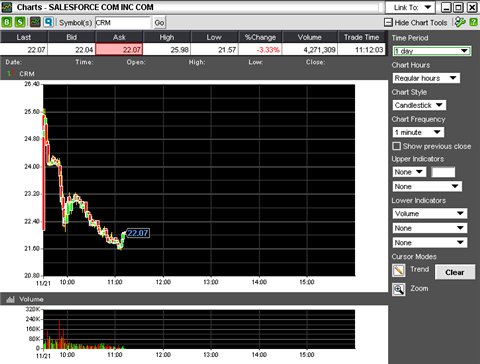
Task: Maximize the Charts window
Action: pyautogui.click(x=459, y=7)
